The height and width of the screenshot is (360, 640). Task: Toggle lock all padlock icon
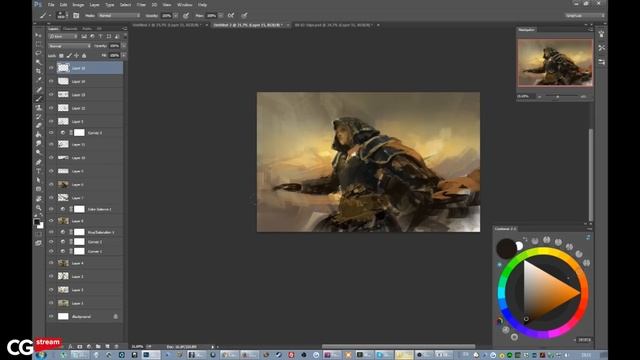coord(84,56)
